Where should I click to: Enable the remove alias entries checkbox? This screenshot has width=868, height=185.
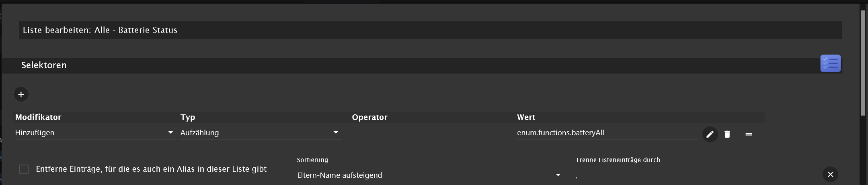pyautogui.click(x=24, y=169)
